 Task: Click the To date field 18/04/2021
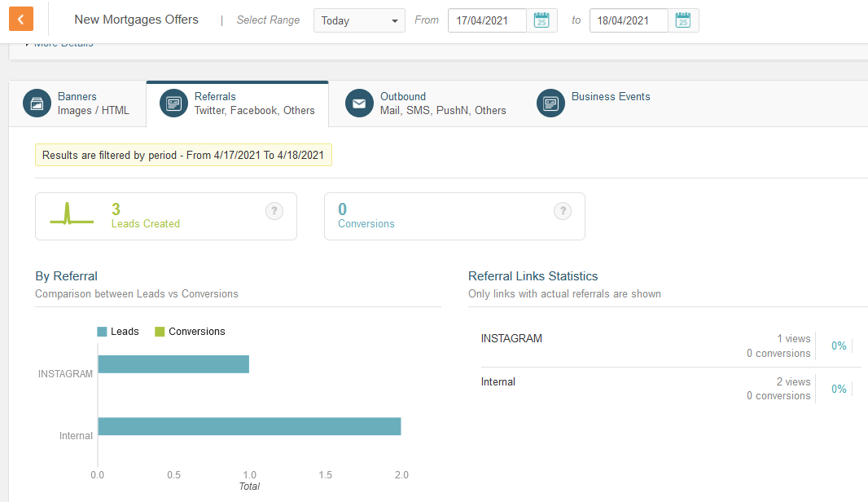click(x=629, y=20)
